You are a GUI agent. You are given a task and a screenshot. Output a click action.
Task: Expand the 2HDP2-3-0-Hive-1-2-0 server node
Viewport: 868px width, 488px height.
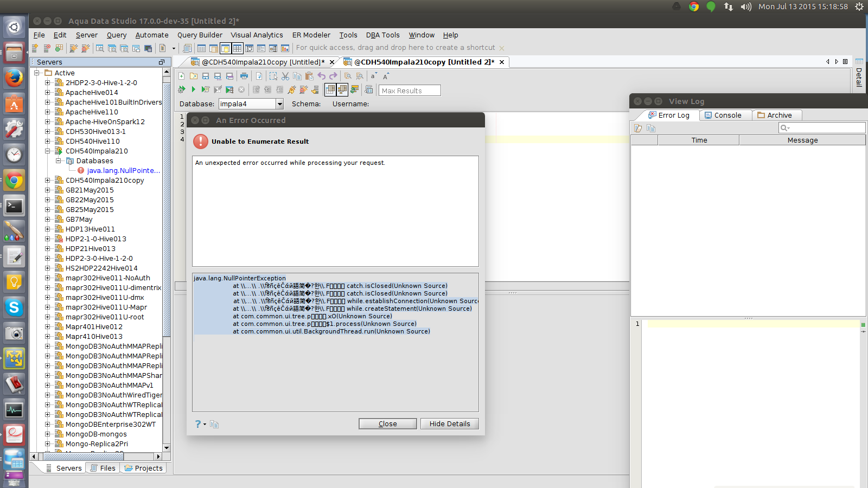(x=48, y=82)
